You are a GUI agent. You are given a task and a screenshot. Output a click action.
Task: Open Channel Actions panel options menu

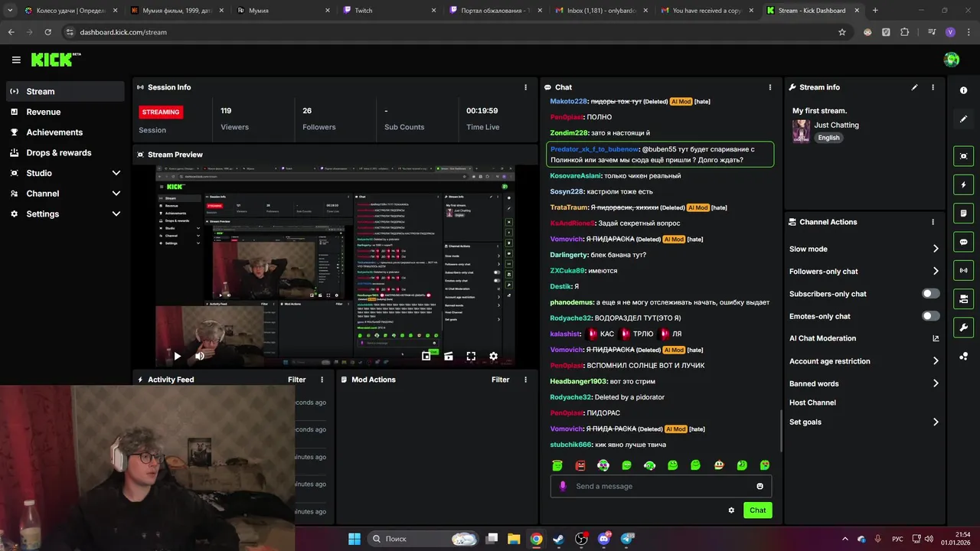(933, 222)
